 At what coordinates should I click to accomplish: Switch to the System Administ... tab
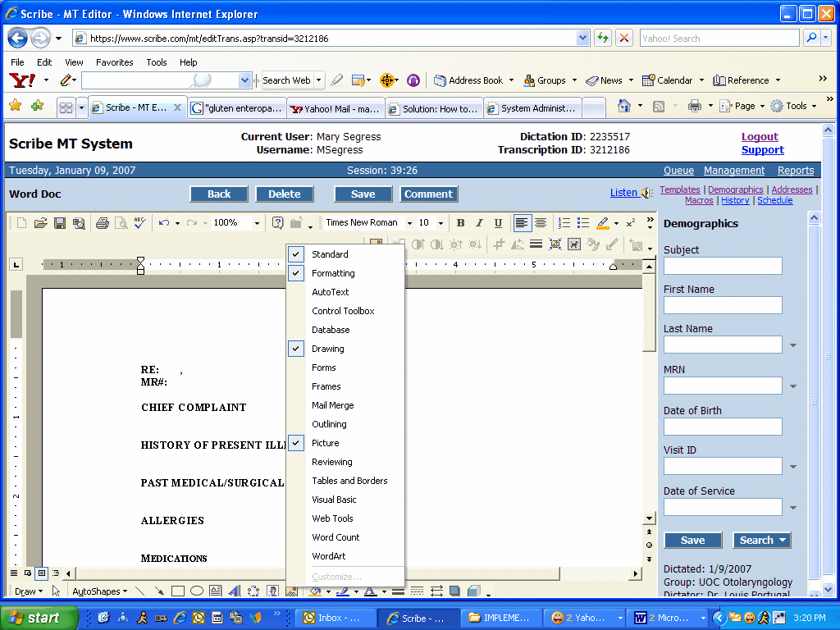point(532,108)
